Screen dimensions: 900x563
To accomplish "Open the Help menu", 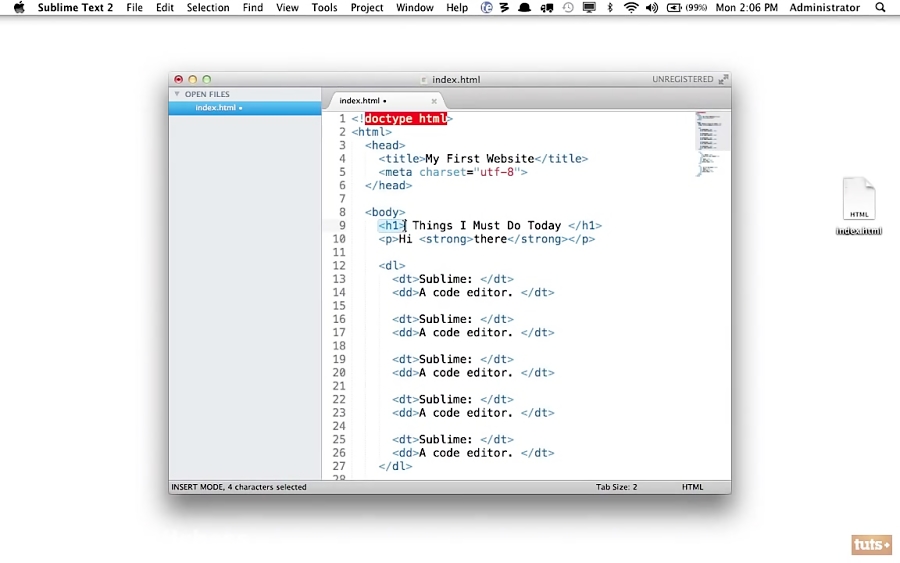I will pos(457,7).
